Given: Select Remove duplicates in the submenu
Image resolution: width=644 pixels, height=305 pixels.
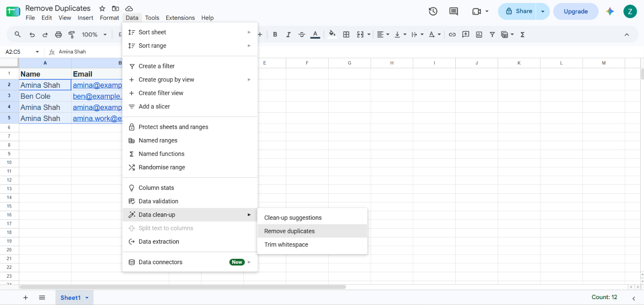Looking at the screenshot, I should click(312, 231).
